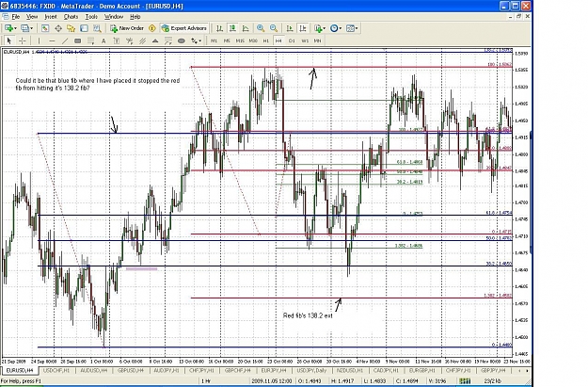This screenshot has height=387, width=588.
Task: Toggle chart auto scroll
Action: pos(290,28)
